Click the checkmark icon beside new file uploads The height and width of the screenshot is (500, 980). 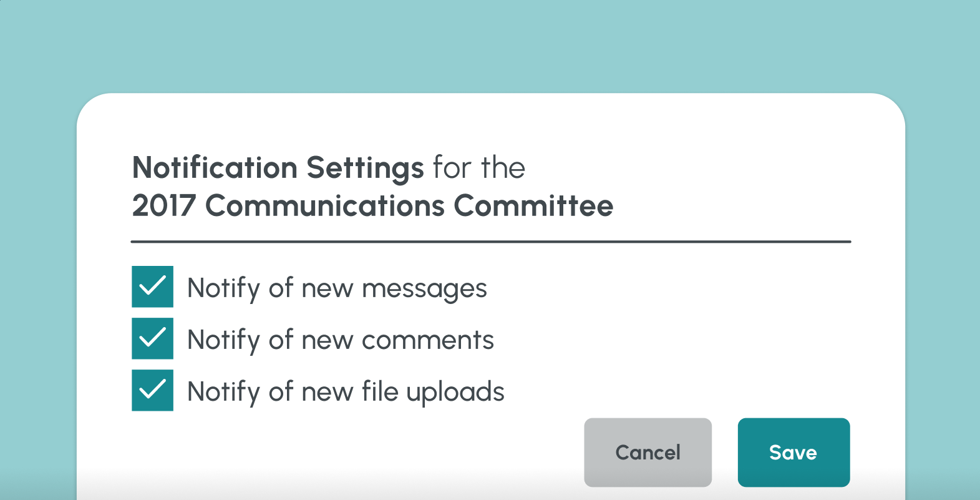click(152, 390)
